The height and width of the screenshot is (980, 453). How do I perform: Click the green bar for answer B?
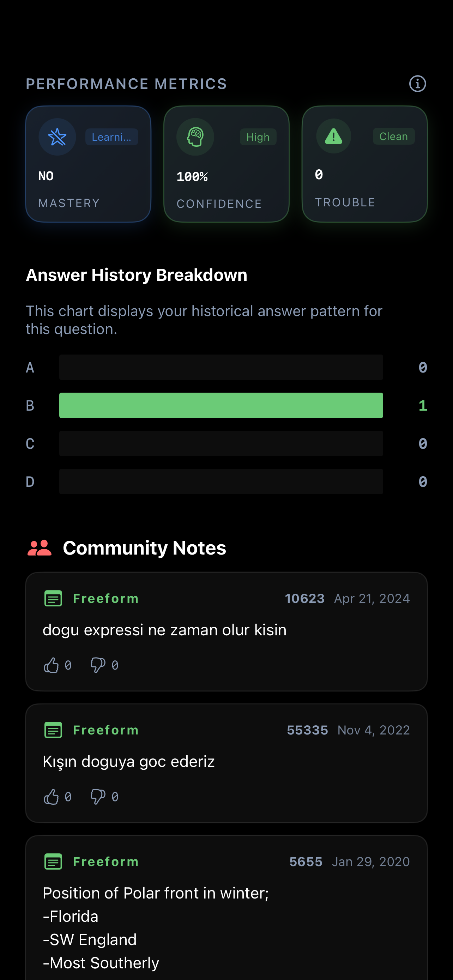point(221,405)
